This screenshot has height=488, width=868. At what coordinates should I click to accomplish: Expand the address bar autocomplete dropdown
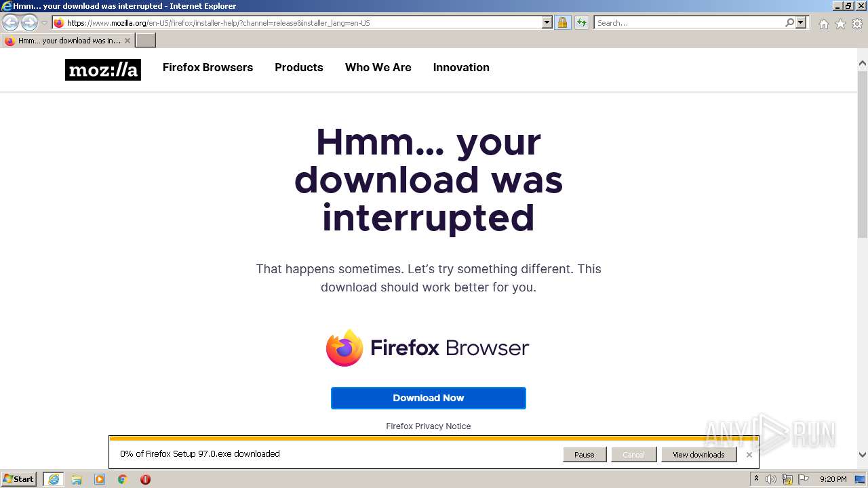[x=547, y=22]
